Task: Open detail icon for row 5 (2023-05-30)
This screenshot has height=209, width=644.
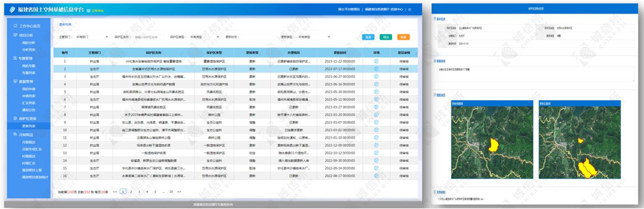Action: (x=376, y=92)
